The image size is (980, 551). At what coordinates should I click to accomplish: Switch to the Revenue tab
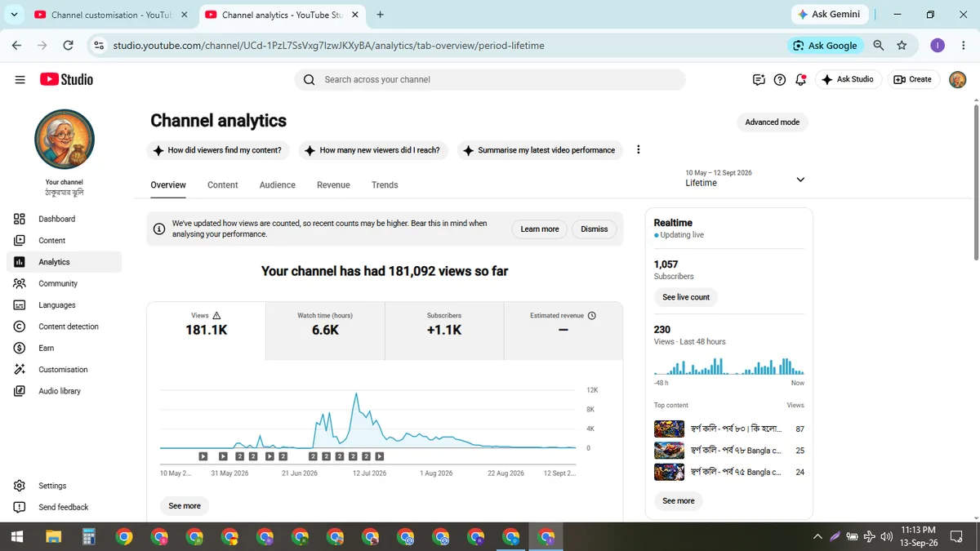pyautogui.click(x=333, y=185)
